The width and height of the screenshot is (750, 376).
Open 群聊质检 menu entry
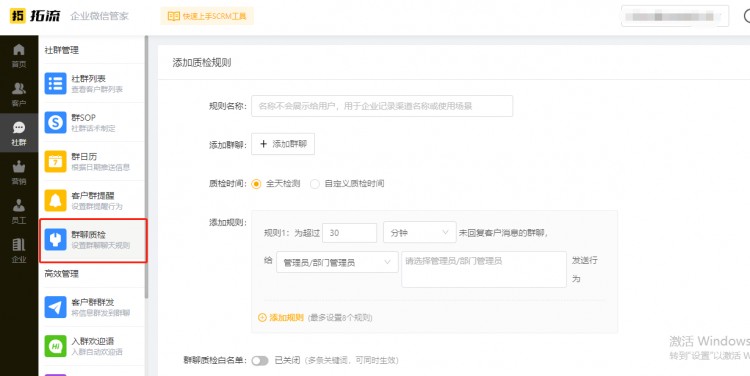pyautogui.click(x=93, y=240)
